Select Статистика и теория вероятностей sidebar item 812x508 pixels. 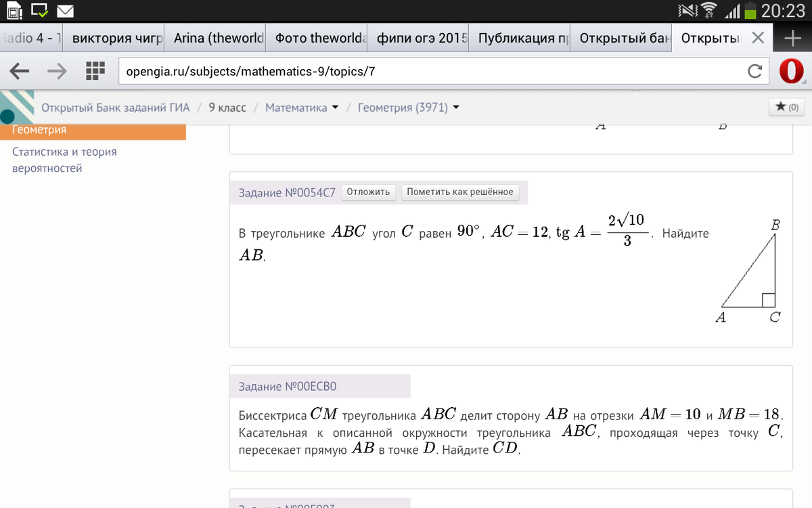(x=64, y=160)
